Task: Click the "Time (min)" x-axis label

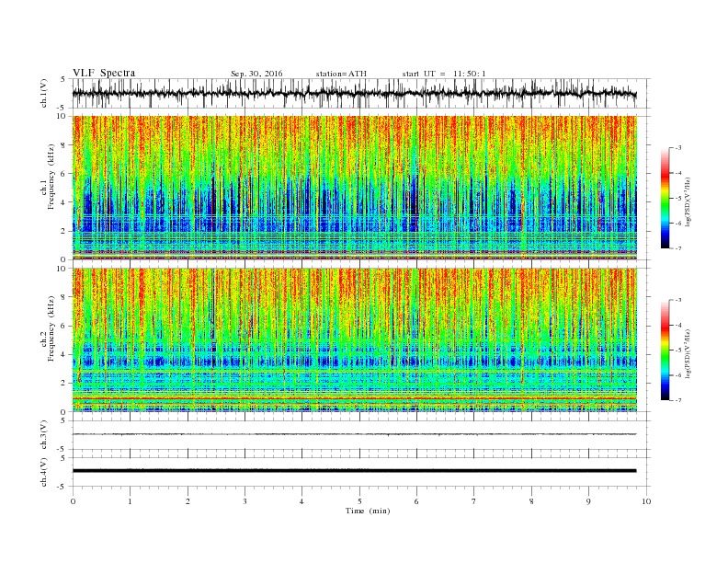Action: point(368,511)
